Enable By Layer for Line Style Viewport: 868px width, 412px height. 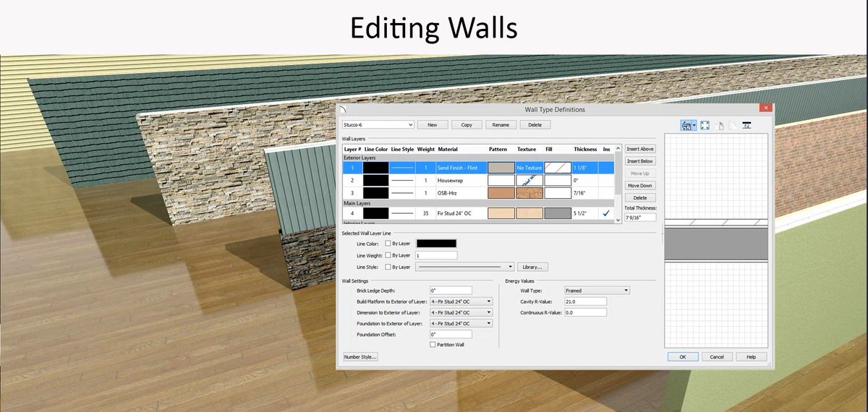(388, 267)
